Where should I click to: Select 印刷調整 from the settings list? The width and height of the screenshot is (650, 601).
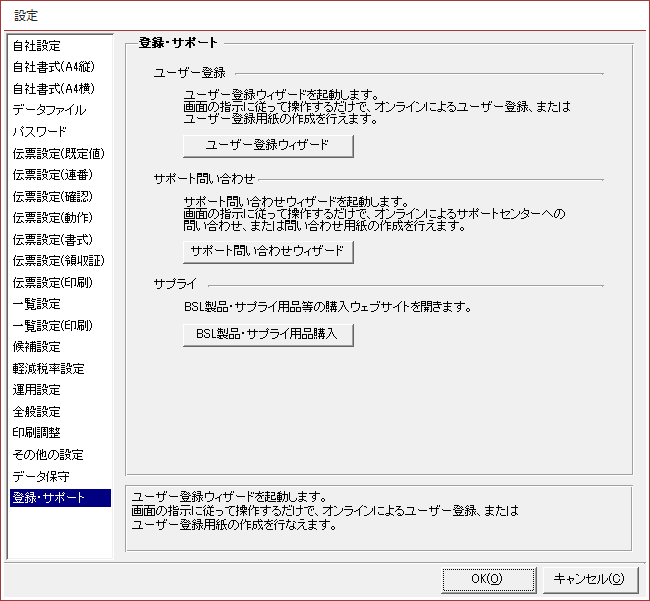tap(36, 433)
